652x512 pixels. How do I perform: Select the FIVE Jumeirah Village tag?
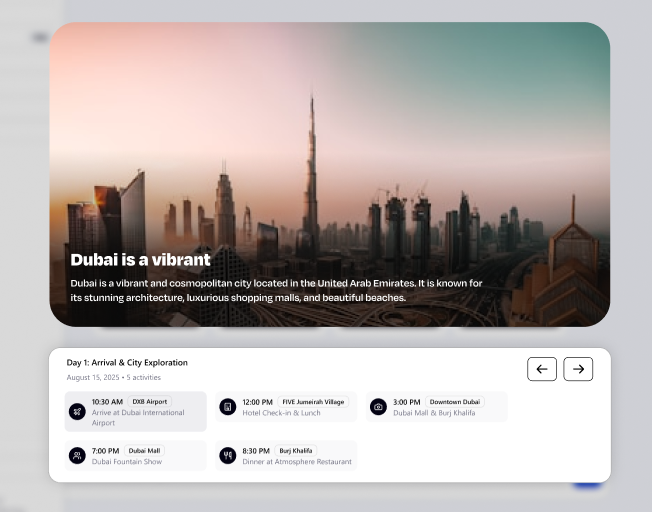pos(313,402)
